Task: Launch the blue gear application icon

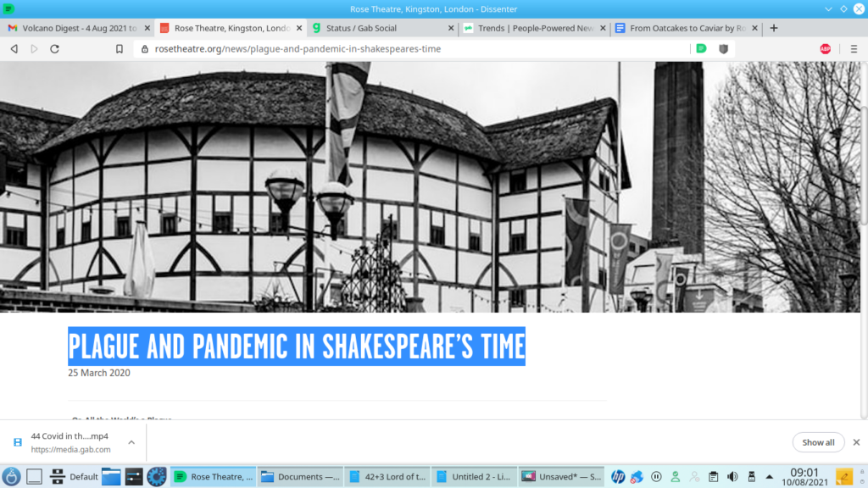Action: pyautogui.click(x=157, y=476)
